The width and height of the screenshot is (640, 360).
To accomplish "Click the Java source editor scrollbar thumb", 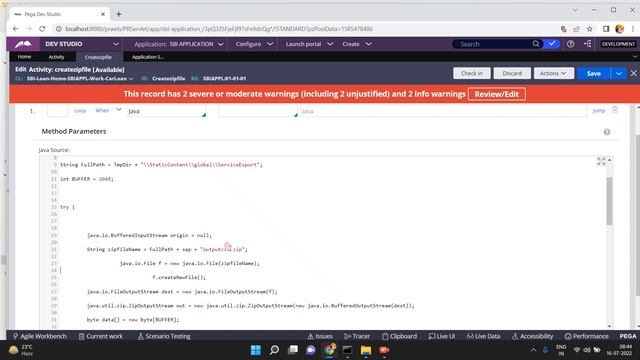I will (609, 201).
